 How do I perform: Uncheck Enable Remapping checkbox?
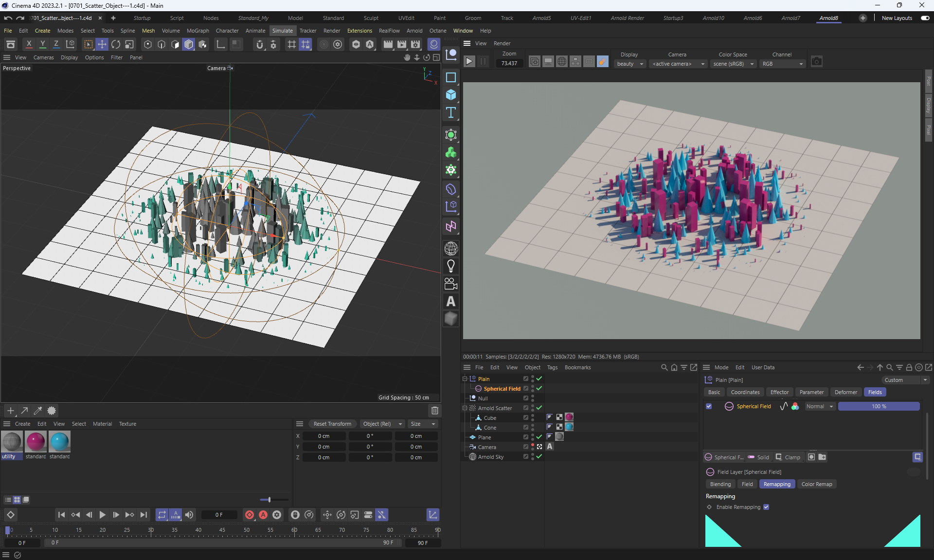[x=766, y=507]
